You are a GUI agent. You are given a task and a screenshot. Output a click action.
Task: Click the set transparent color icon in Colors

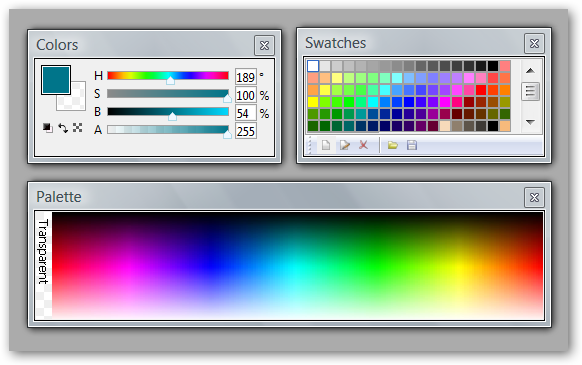(78, 128)
